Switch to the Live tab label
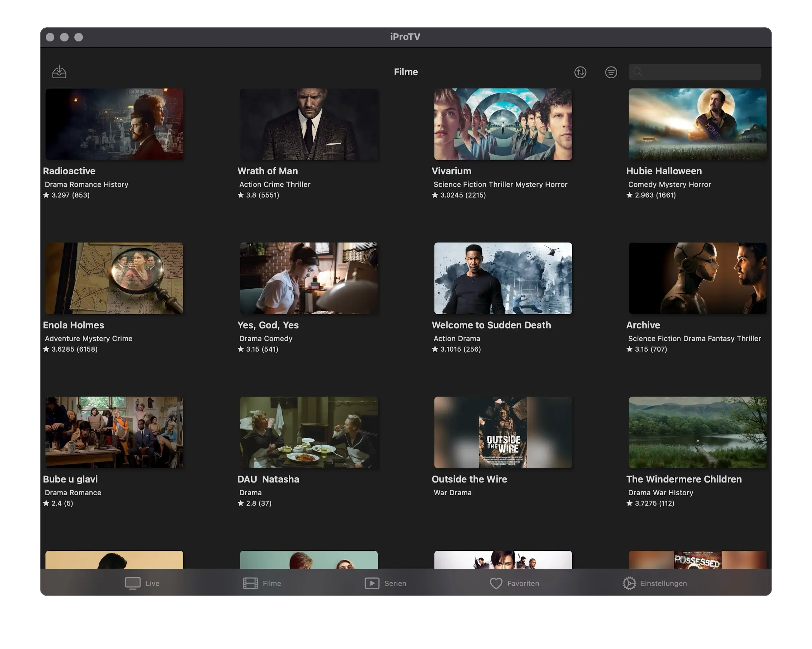This screenshot has width=812, height=649. [153, 583]
